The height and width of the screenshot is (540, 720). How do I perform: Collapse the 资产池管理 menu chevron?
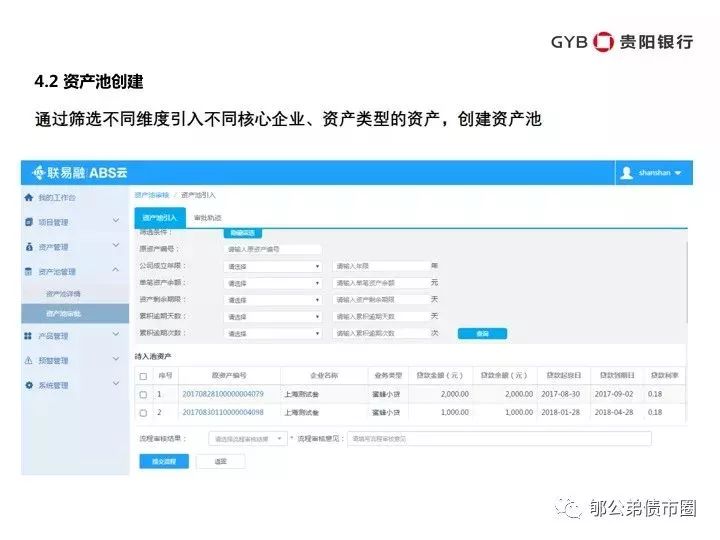click(x=115, y=271)
